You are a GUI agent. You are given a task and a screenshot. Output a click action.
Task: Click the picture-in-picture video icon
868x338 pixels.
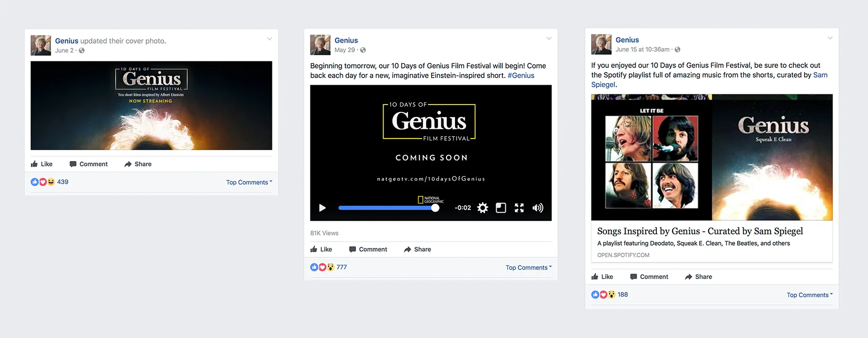click(x=501, y=208)
